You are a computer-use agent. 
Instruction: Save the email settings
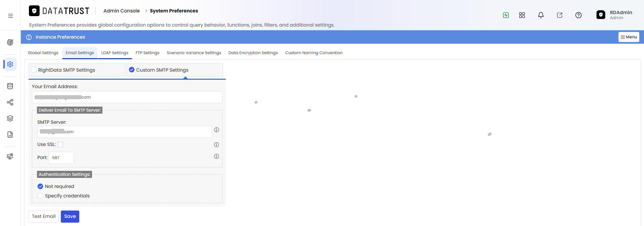coord(70,217)
